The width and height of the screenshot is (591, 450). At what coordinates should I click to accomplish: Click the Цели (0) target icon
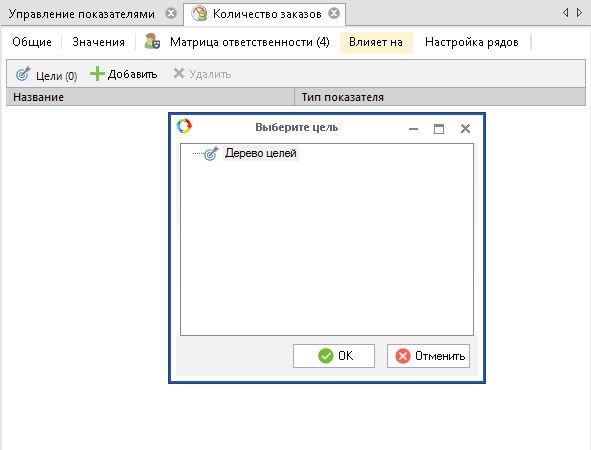pos(23,74)
